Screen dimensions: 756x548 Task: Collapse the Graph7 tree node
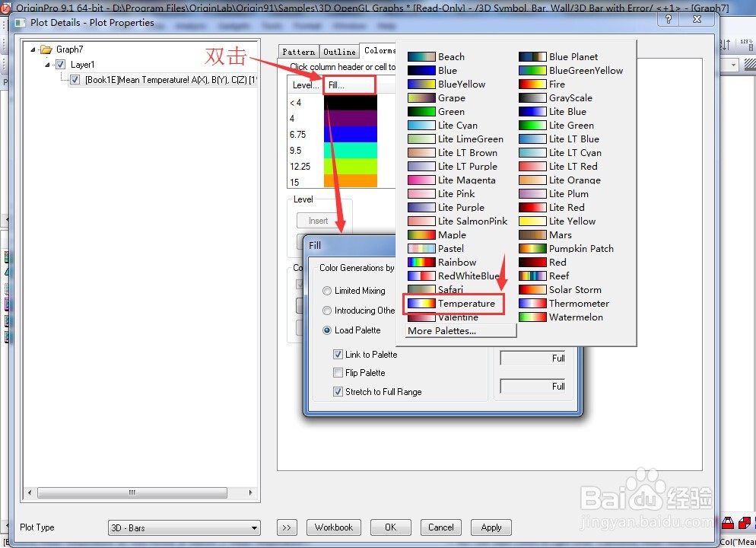(x=33, y=49)
